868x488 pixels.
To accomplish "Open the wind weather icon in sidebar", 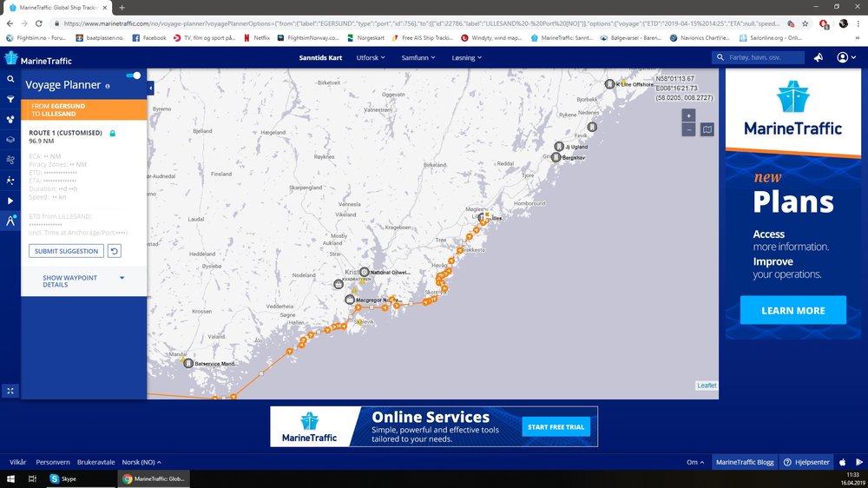I will point(10,160).
